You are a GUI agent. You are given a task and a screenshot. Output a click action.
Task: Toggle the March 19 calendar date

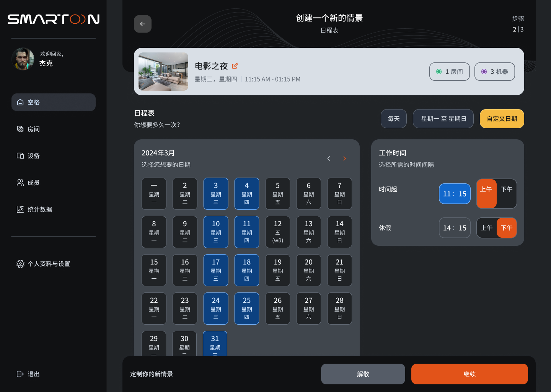278,270
